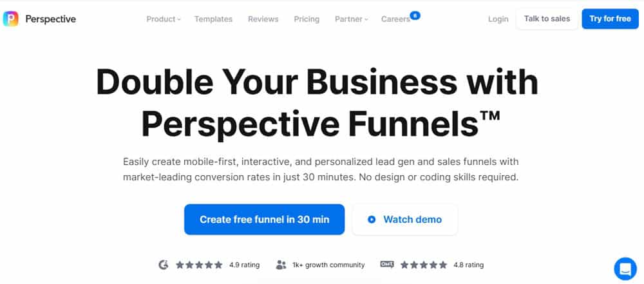The image size is (644, 284).
Task: Click the Watch demo button
Action: pyautogui.click(x=405, y=220)
